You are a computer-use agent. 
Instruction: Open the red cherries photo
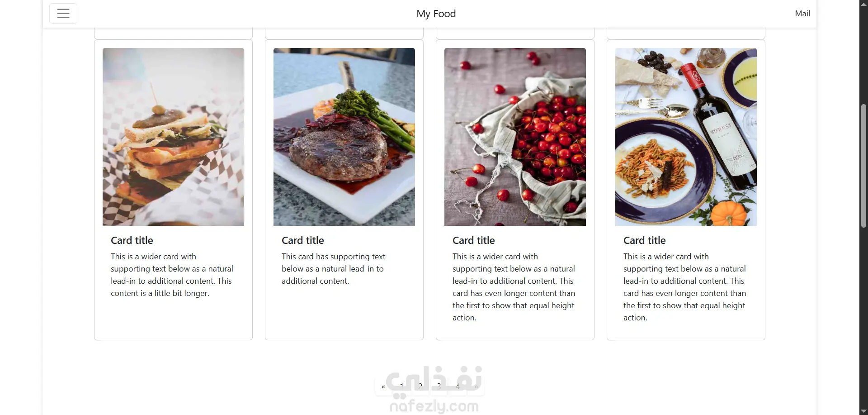click(x=515, y=137)
